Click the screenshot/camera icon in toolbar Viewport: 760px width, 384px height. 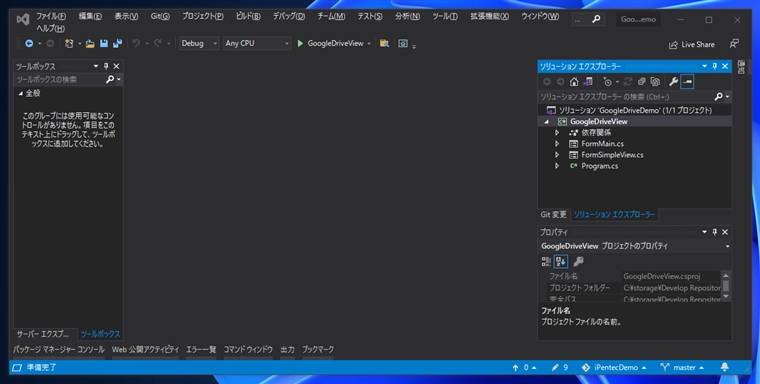pyautogui.click(x=403, y=44)
